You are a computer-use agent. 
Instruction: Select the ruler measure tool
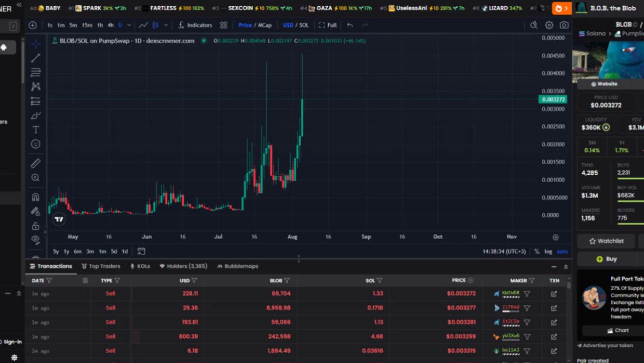[x=35, y=163]
